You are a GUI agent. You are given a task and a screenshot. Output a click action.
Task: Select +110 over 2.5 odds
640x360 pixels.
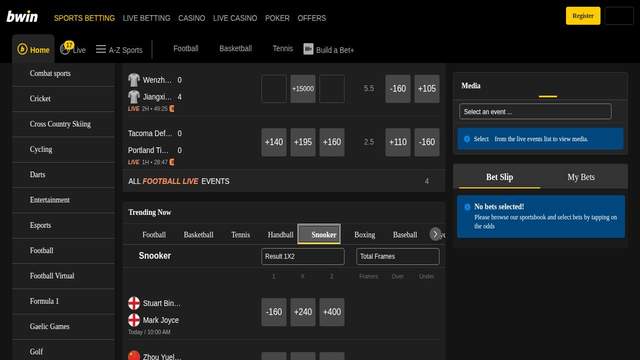click(398, 142)
